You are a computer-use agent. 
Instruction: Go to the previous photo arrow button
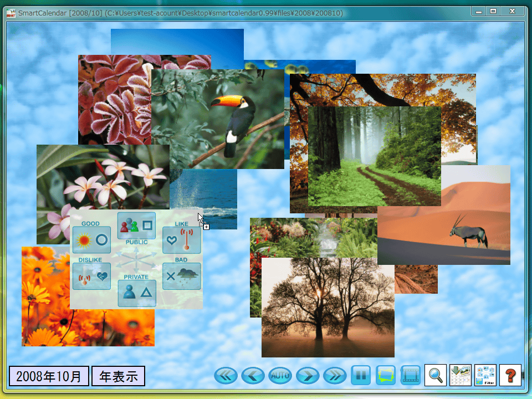[253, 376]
